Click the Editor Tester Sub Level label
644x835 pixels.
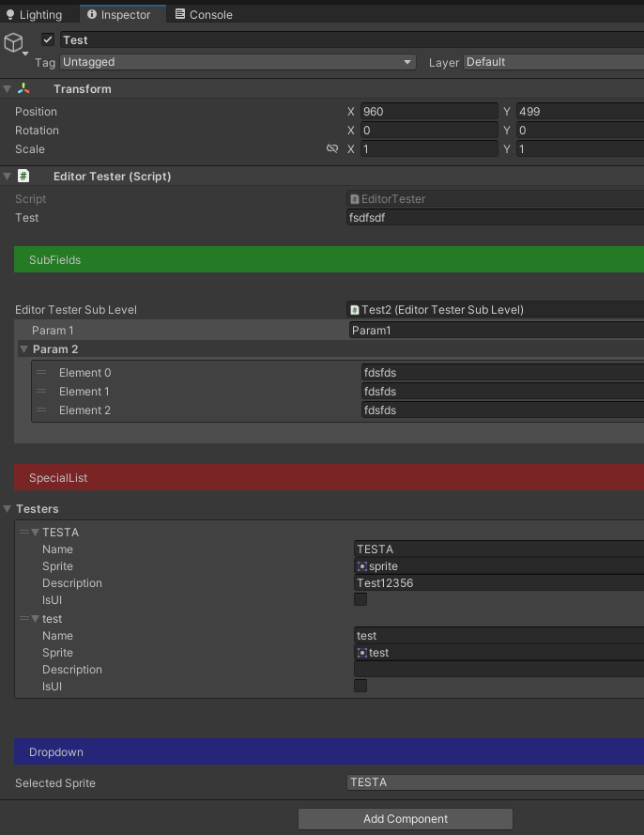click(76, 309)
